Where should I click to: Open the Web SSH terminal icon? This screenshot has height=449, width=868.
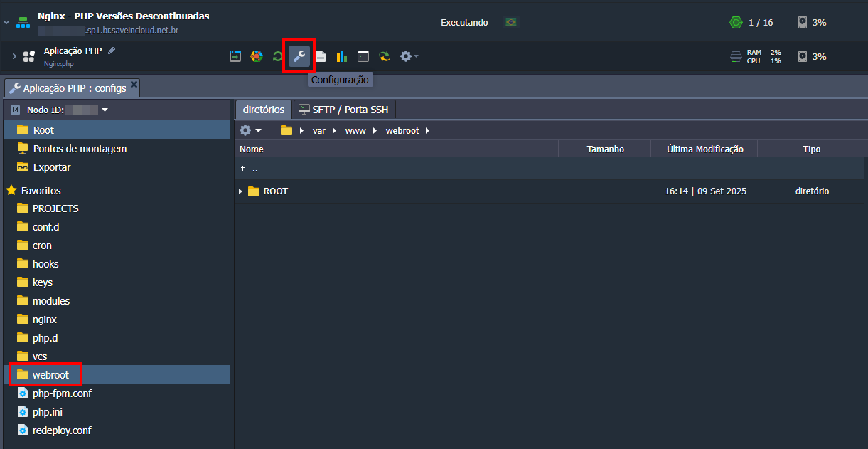pyautogui.click(x=363, y=56)
